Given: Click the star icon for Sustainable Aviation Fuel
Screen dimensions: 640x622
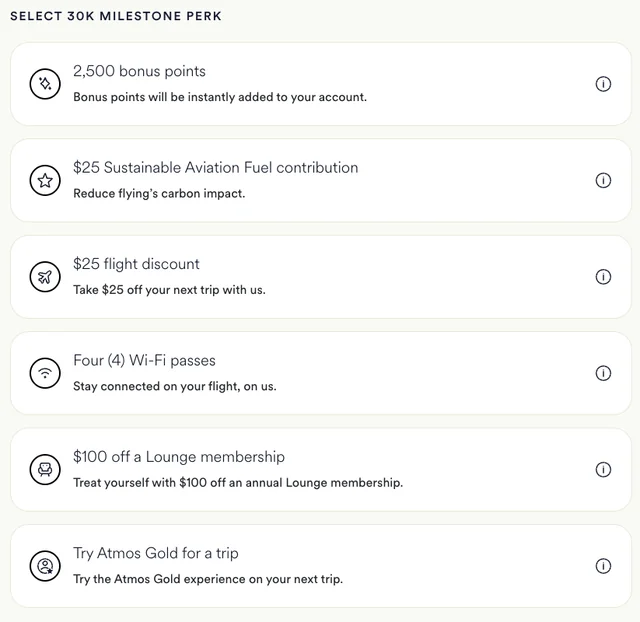Looking at the screenshot, I should click(45, 181).
